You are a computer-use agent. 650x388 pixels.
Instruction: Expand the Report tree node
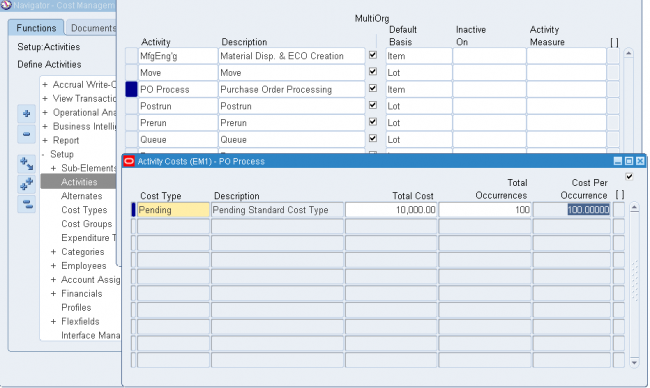pos(45,140)
